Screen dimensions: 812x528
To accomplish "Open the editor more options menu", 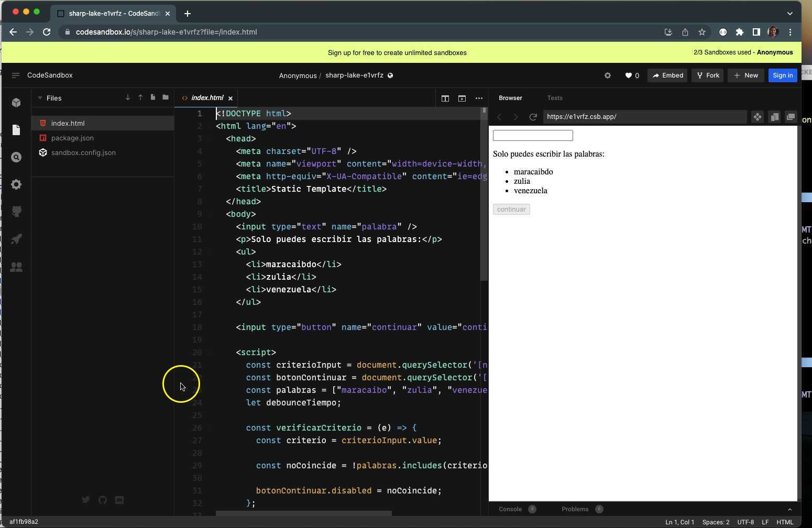I will tap(479, 98).
